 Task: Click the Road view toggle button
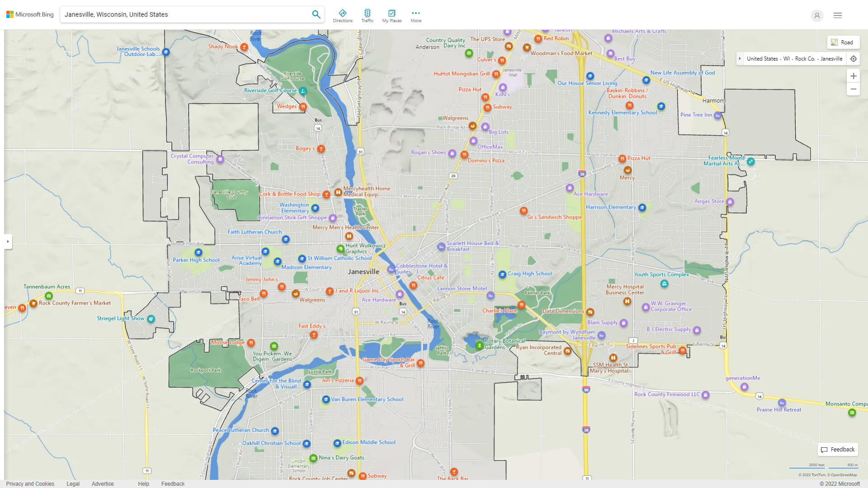pyautogui.click(x=842, y=42)
